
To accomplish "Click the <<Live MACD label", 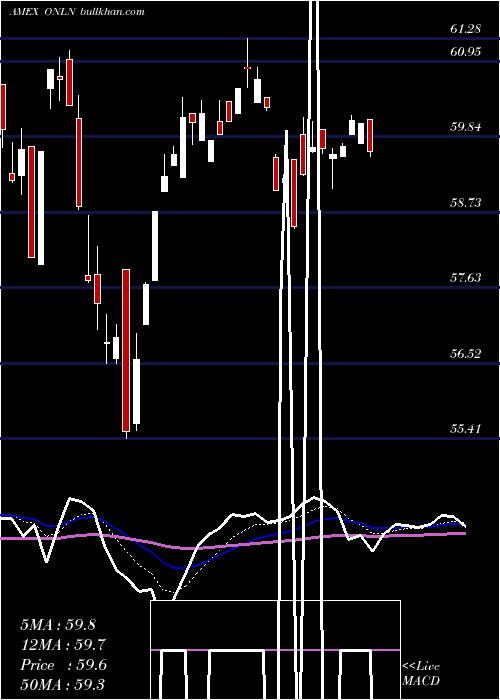I will [421, 673].
